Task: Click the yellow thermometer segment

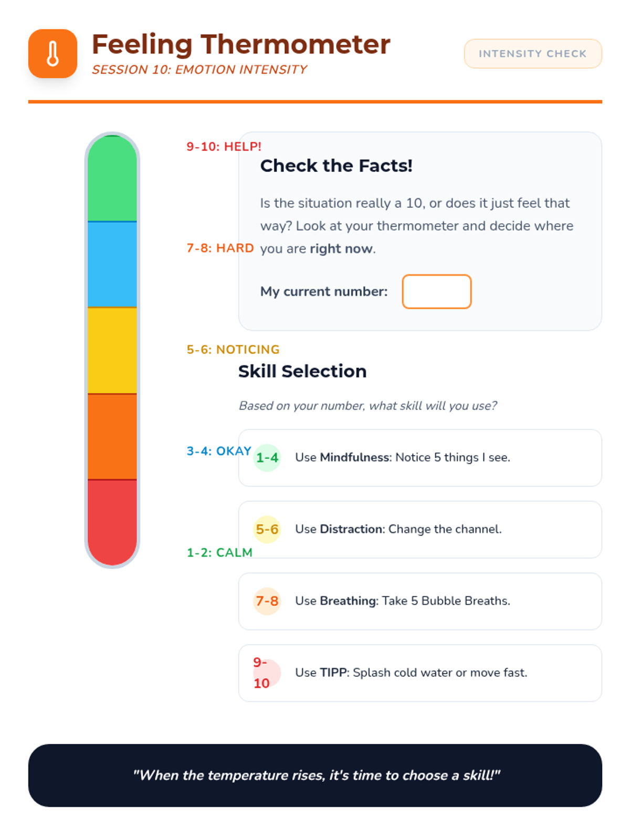Action: [112, 350]
